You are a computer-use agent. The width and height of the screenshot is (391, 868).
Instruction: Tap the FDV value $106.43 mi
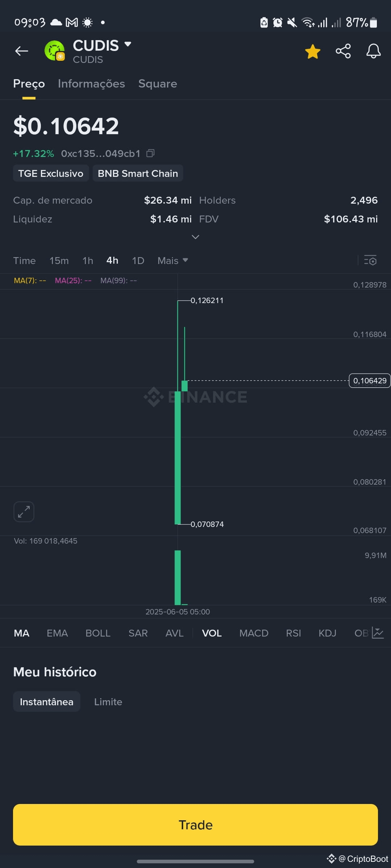pos(351,219)
